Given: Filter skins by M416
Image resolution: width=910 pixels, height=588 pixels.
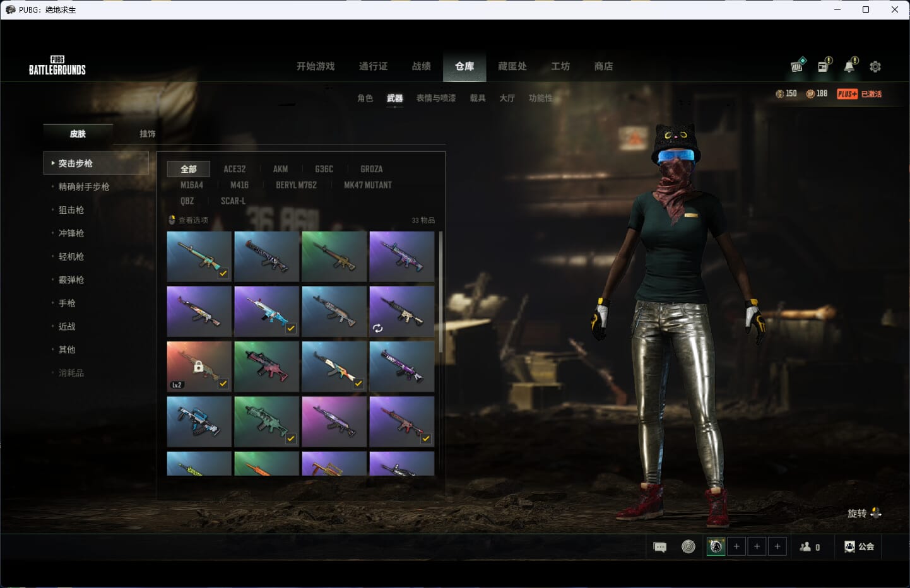Looking at the screenshot, I should point(239,185).
